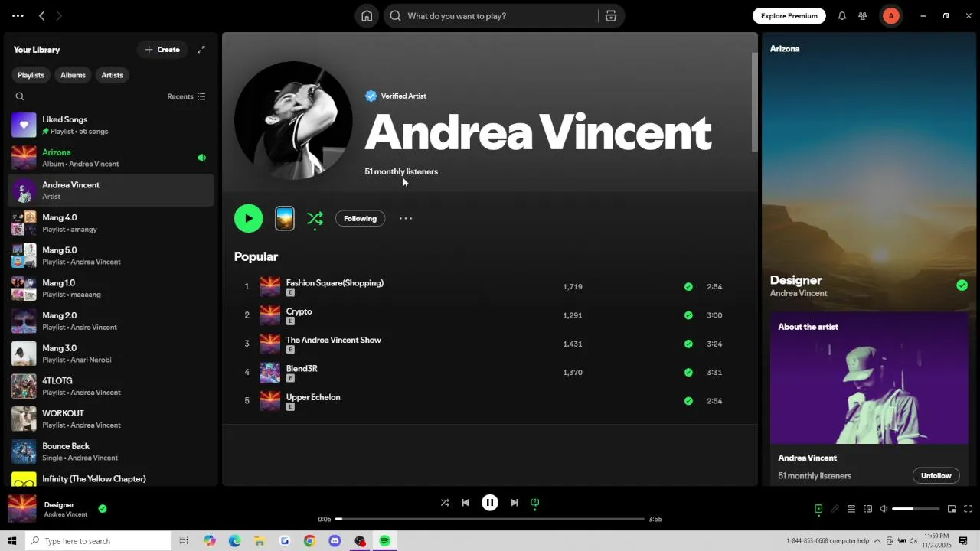Viewport: 980px width, 551px height.
Task: Search within Your Library
Action: [x=20, y=96]
